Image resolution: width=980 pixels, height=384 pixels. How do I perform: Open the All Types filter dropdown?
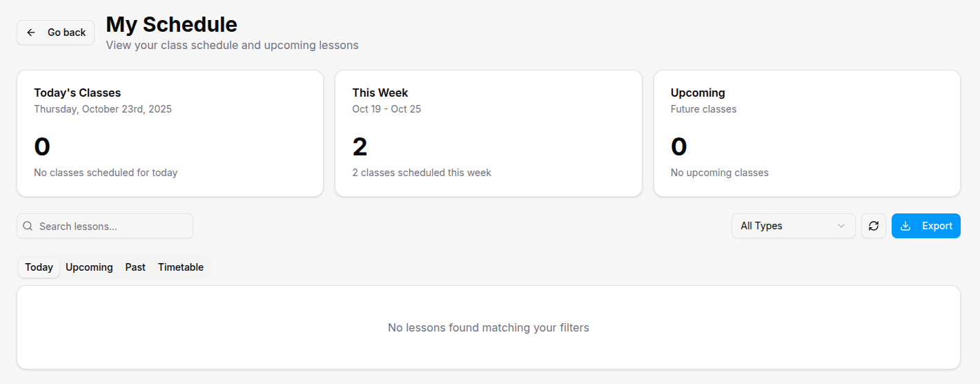point(792,226)
